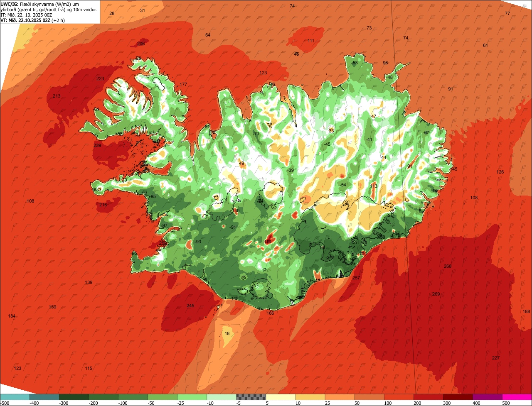The image size is (532, 406).
Task: Click the value 18 in the yellow patch
Action: (x=227, y=333)
